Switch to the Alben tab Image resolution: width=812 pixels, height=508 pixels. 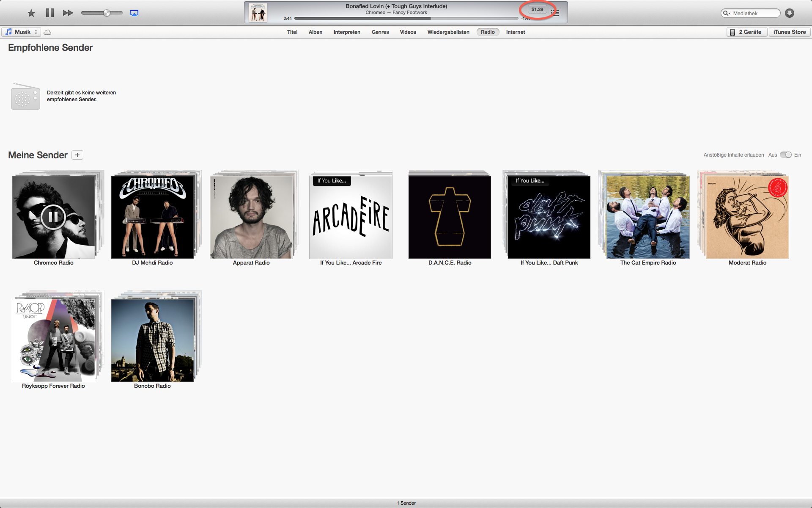point(315,32)
